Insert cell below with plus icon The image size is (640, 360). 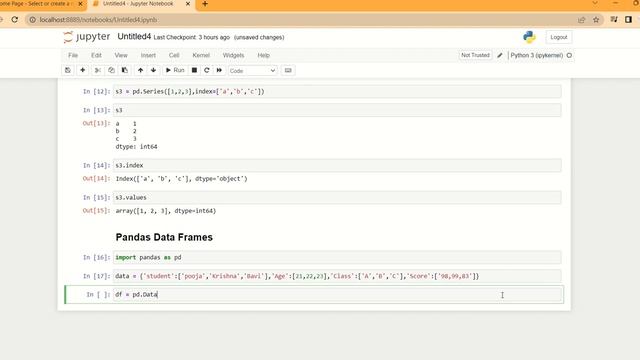pyautogui.click(x=82, y=70)
